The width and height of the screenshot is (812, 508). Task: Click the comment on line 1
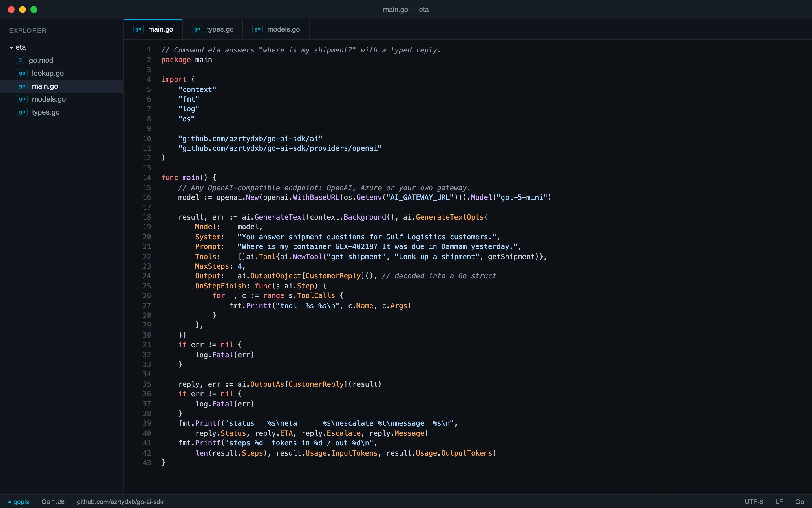(301, 50)
